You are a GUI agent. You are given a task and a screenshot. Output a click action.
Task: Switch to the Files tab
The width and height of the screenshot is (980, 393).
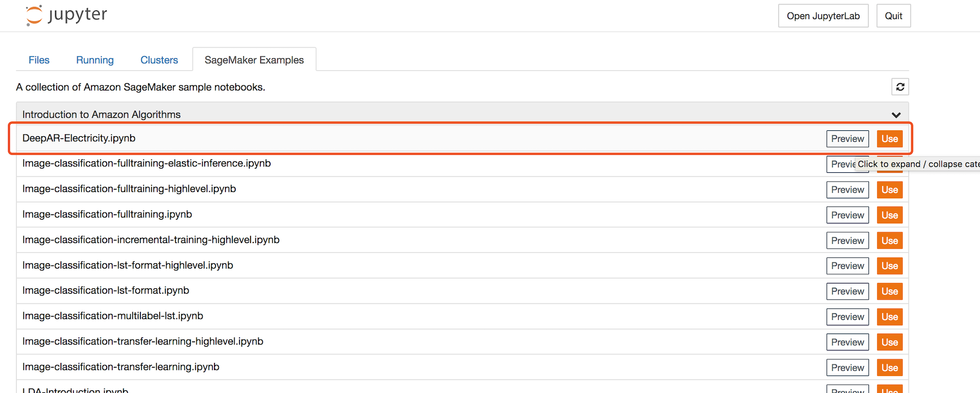pyautogui.click(x=39, y=60)
